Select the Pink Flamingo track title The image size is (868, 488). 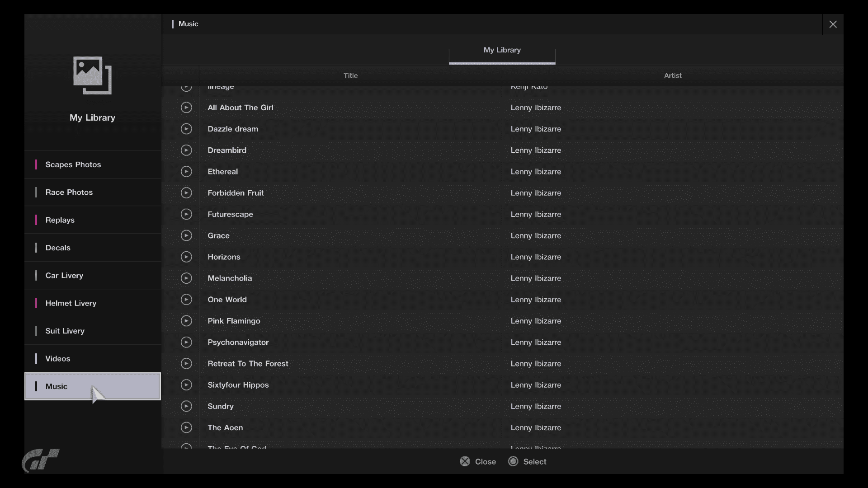(234, 321)
